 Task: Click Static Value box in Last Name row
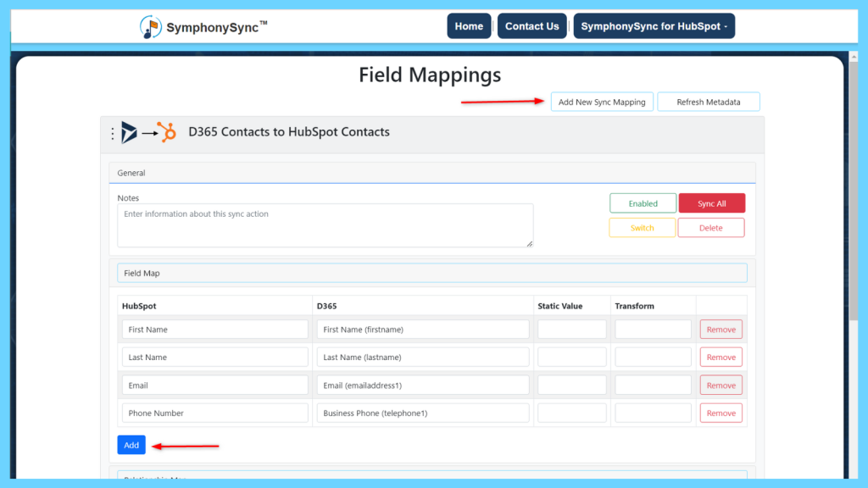point(572,357)
